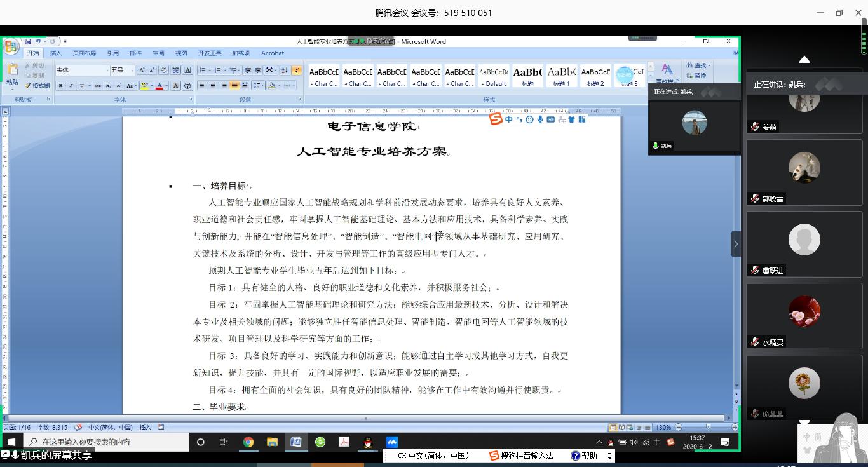
Task: Toggle bold formatting in the font group
Action: (x=61, y=86)
